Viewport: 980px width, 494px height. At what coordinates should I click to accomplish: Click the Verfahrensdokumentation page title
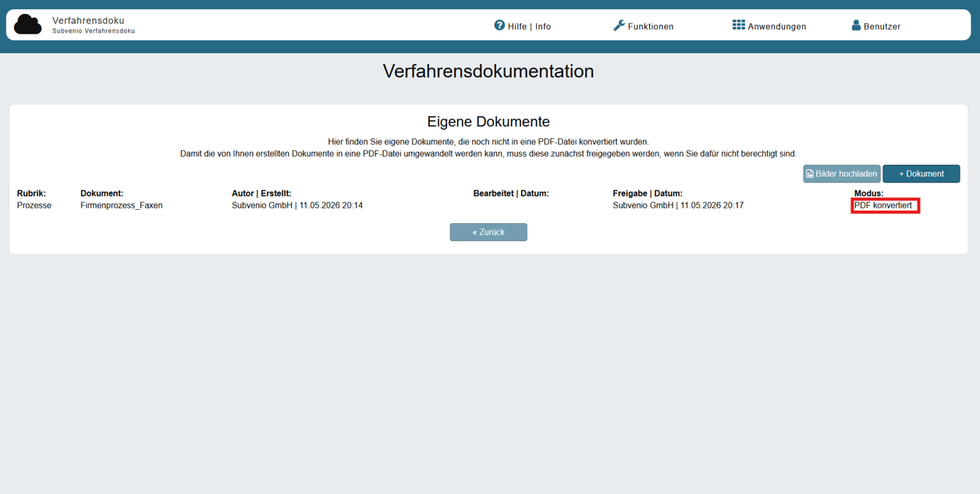pos(488,71)
